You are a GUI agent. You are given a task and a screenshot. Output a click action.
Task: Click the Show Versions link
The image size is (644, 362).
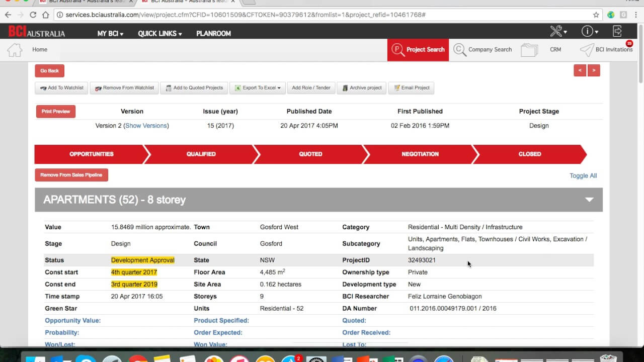[146, 126]
